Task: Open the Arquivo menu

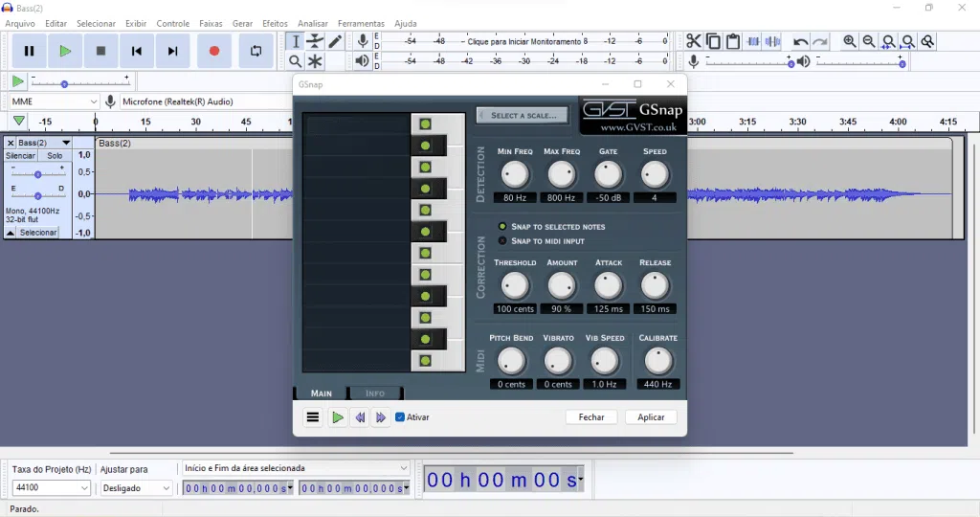Action: [20, 23]
